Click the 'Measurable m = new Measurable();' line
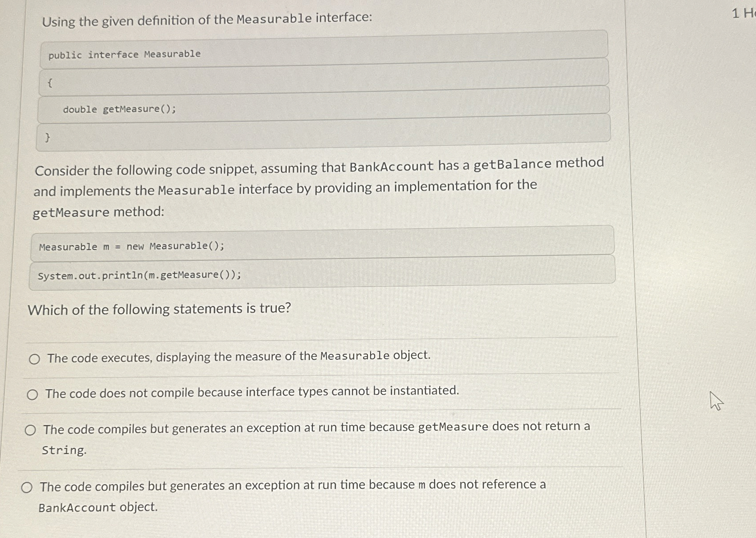Image resolution: width=756 pixels, height=538 pixels. tap(131, 246)
